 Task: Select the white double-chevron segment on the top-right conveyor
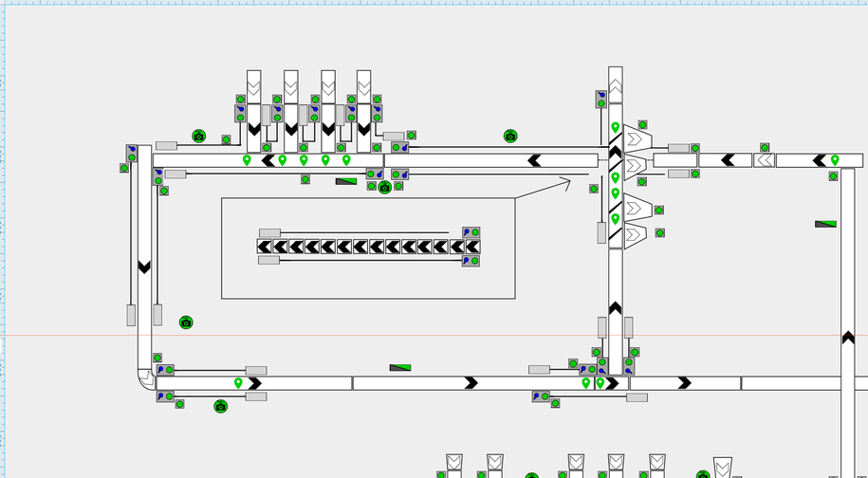[x=764, y=160]
